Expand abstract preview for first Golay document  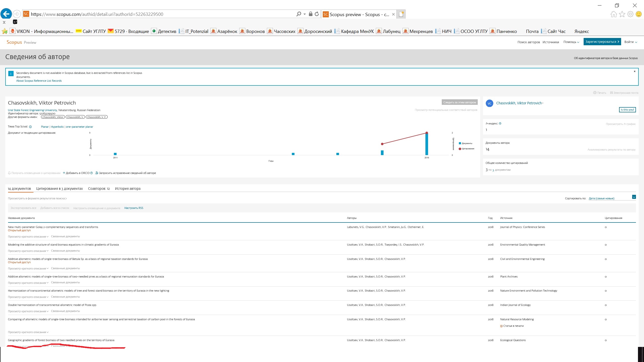pyautogui.click(x=28, y=237)
